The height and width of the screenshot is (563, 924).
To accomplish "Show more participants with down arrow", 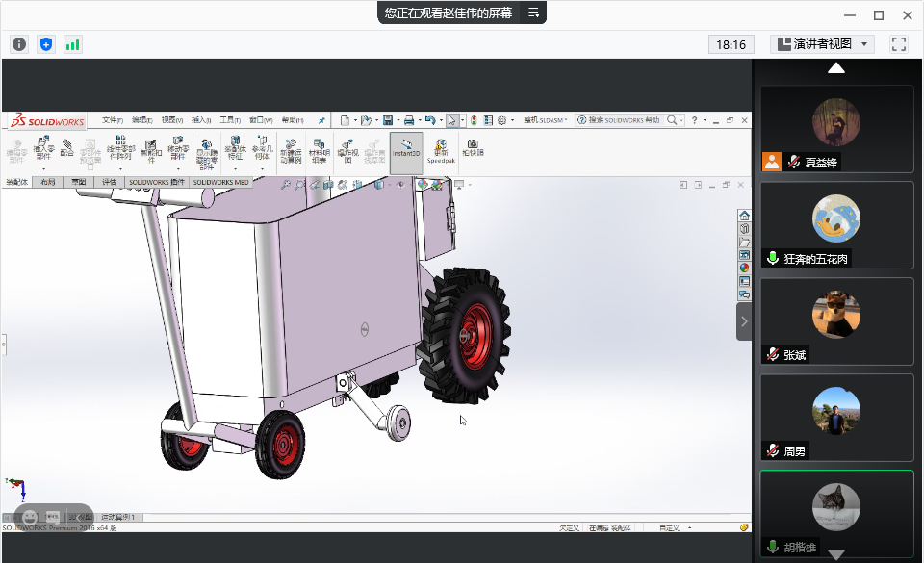I will click(836, 554).
